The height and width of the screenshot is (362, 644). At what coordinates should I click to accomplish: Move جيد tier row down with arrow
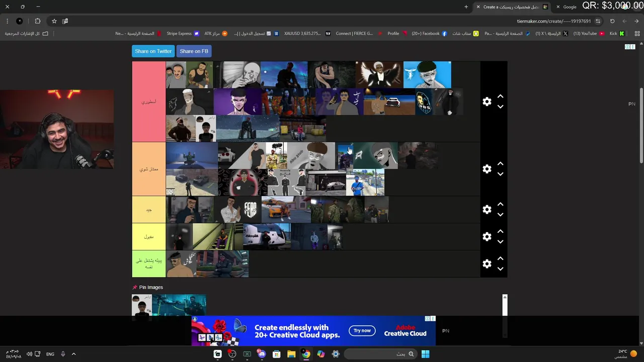point(500,215)
